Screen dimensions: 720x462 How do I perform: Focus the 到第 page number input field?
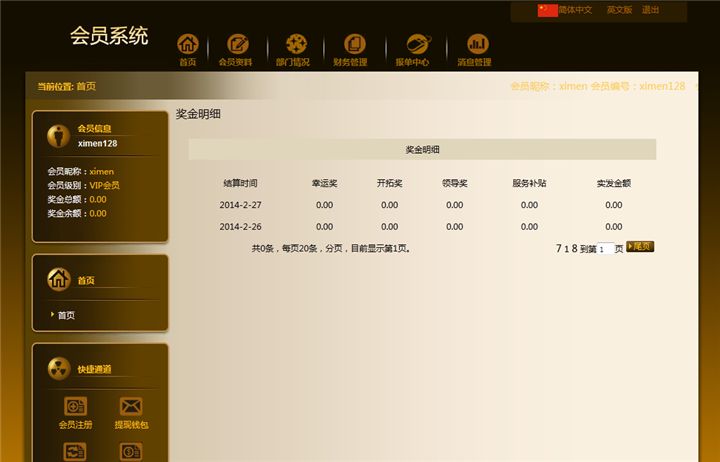click(x=606, y=248)
